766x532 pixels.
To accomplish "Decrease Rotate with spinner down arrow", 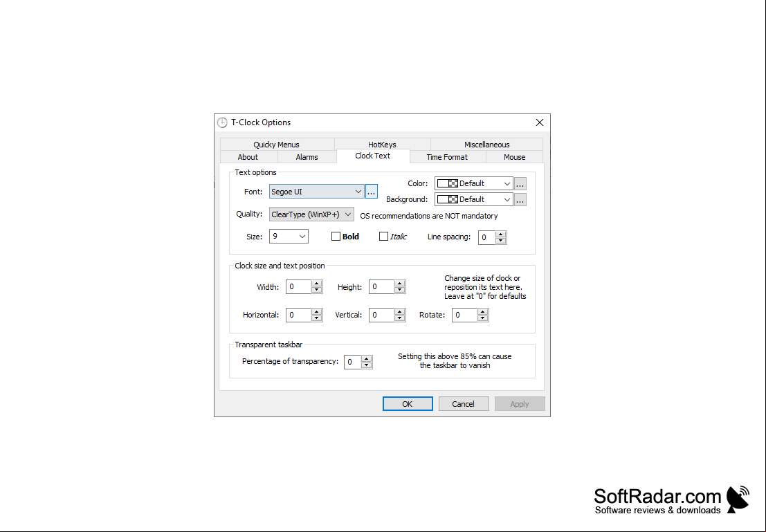I will [x=483, y=318].
